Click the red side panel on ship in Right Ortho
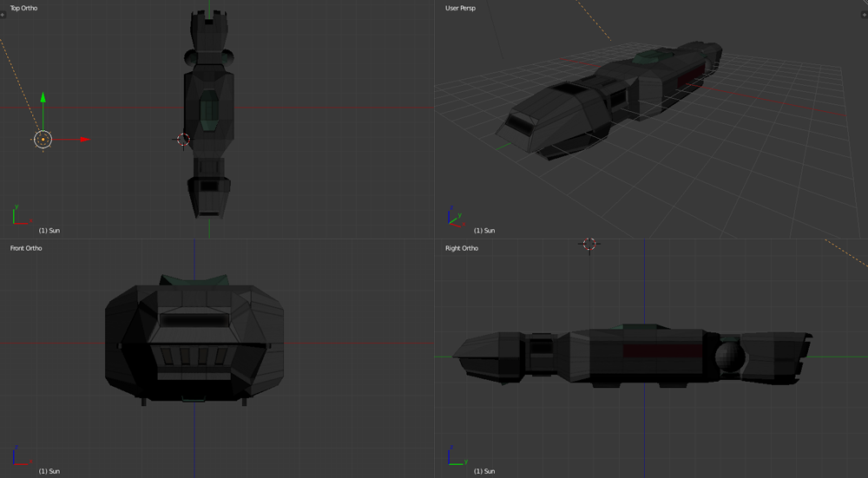Image resolution: width=868 pixels, height=478 pixels. pyautogui.click(x=662, y=350)
